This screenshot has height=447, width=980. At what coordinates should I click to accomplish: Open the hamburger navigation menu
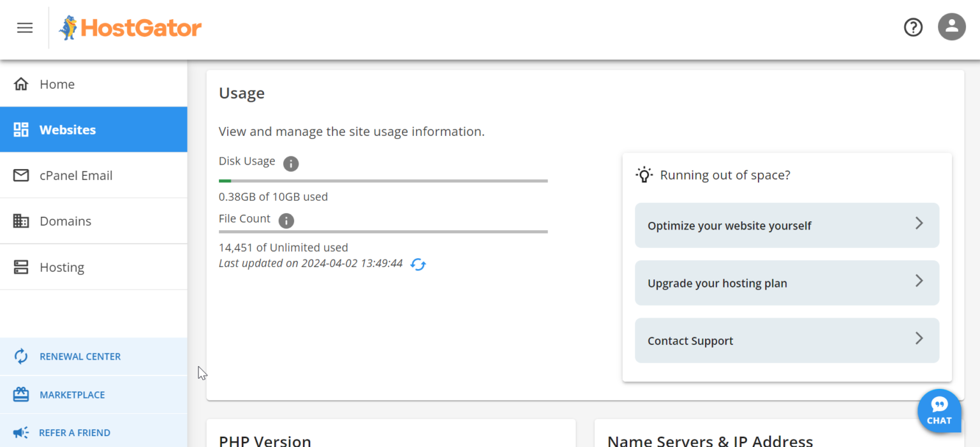click(24, 27)
